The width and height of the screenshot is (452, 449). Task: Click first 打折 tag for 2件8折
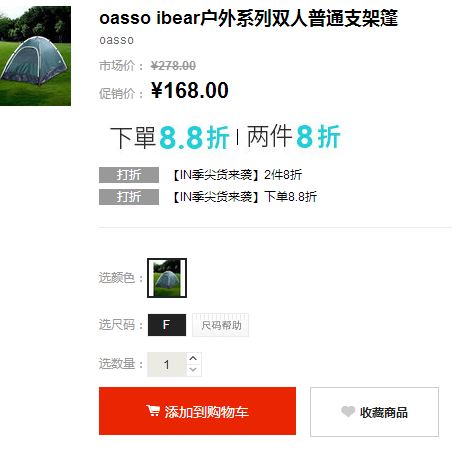pyautogui.click(x=129, y=175)
